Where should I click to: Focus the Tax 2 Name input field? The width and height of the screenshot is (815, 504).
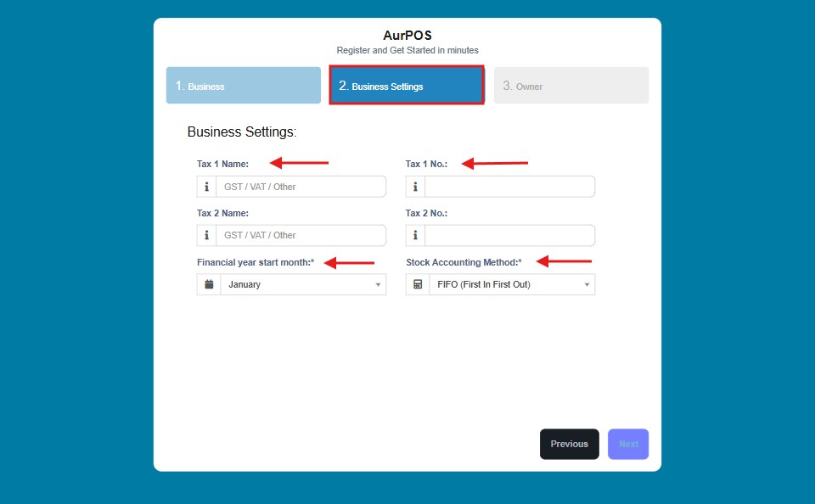click(x=301, y=235)
